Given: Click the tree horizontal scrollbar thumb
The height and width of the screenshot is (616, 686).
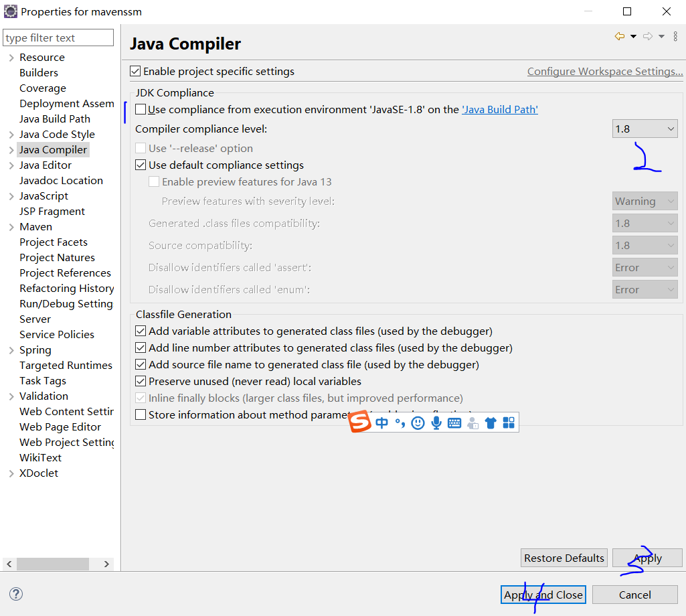Looking at the screenshot, I should [52, 564].
